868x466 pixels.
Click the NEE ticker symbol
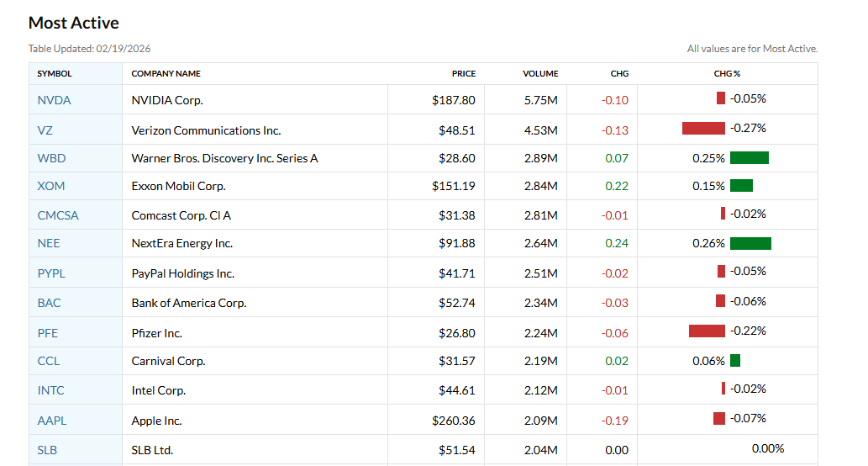(x=49, y=243)
